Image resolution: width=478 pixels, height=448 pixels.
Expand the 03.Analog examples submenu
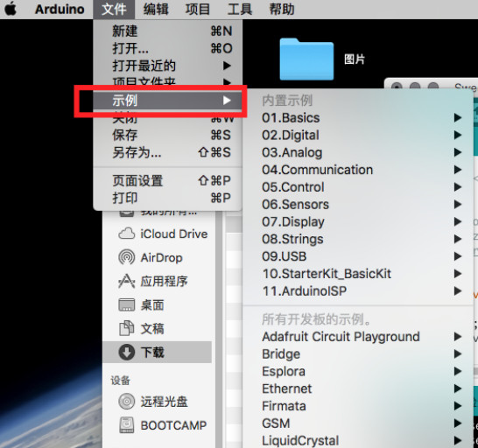pos(357,152)
